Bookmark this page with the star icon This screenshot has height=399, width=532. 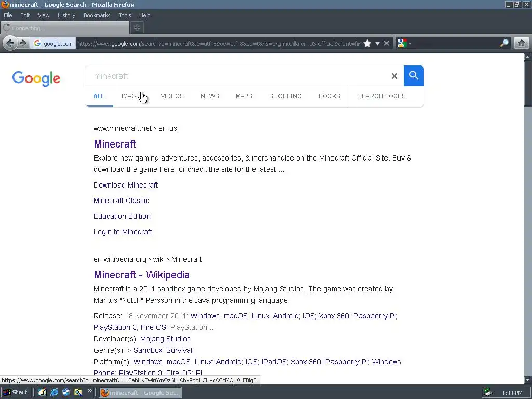click(x=367, y=44)
